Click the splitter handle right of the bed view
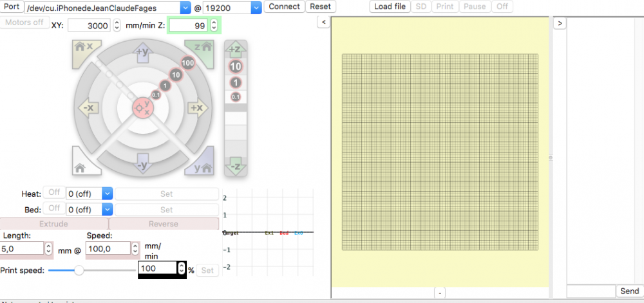The width and height of the screenshot is (644, 303). 551,158
